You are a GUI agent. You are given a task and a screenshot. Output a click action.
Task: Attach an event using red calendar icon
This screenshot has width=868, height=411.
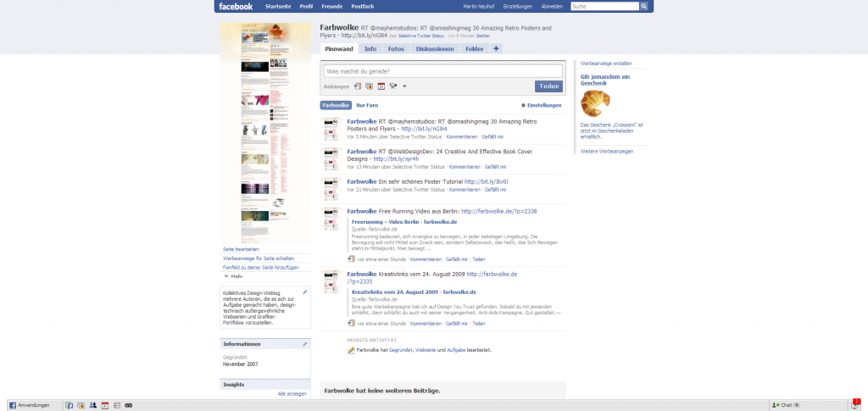(381, 86)
